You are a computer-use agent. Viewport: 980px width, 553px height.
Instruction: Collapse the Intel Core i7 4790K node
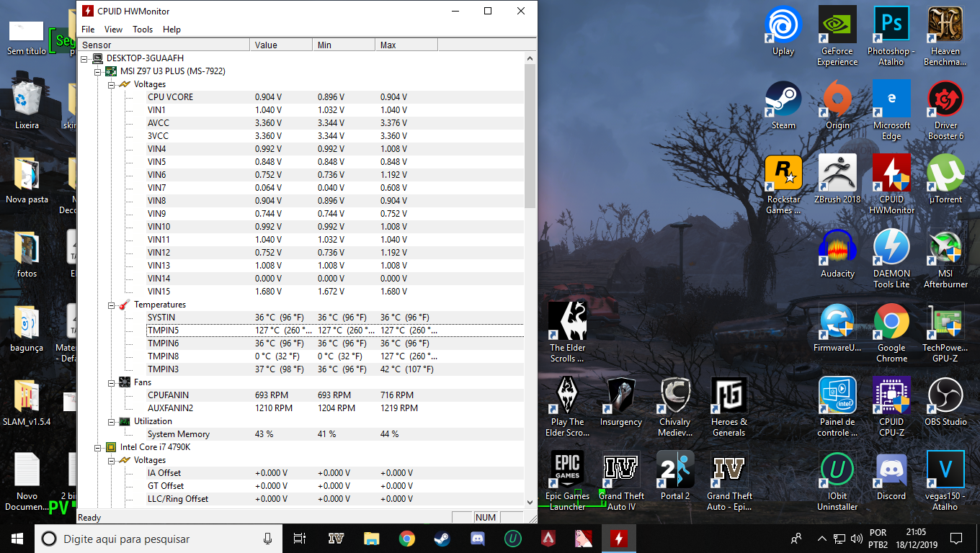click(x=97, y=447)
